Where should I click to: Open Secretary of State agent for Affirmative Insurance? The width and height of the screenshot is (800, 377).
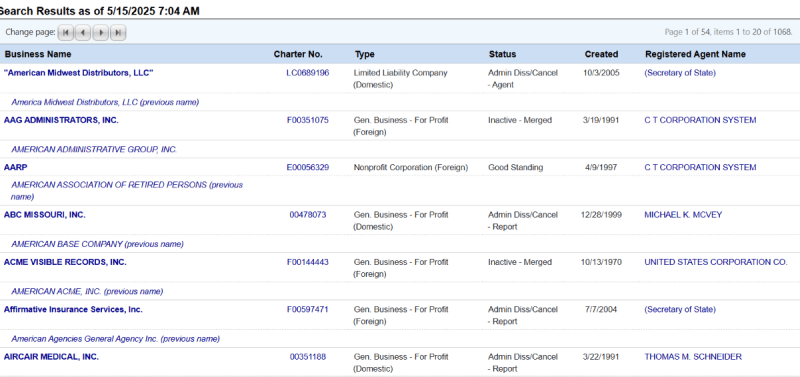pos(680,310)
